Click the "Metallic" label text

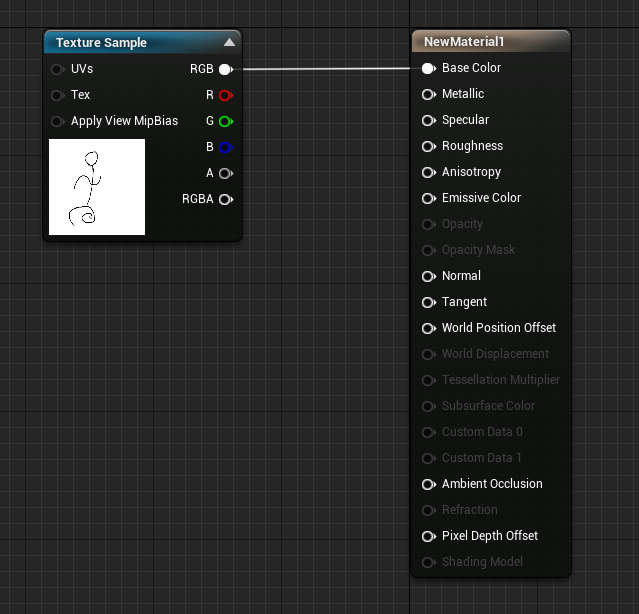(463, 94)
